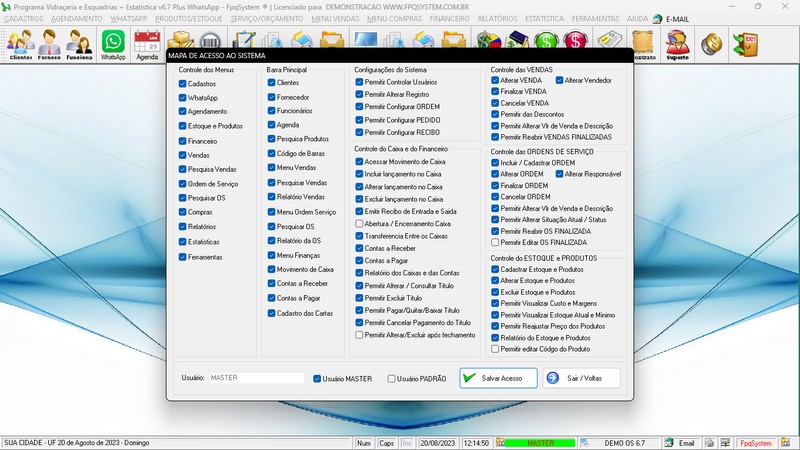Click the Sair / Voltar button
The height and width of the screenshot is (450, 800).
[582, 378]
